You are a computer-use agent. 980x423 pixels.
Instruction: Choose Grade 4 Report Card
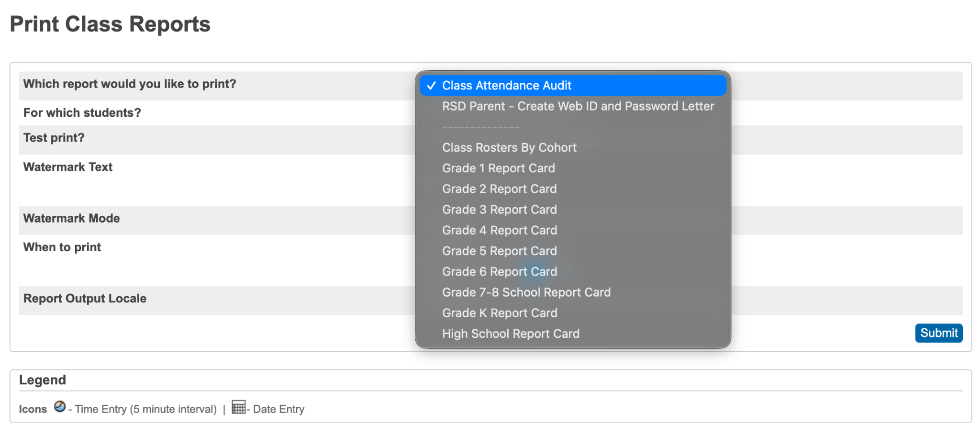tap(573, 230)
